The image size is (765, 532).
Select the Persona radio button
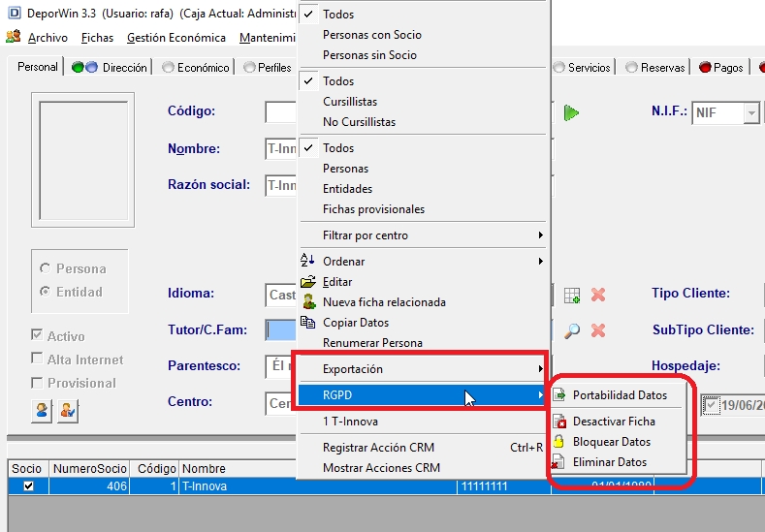(x=45, y=268)
